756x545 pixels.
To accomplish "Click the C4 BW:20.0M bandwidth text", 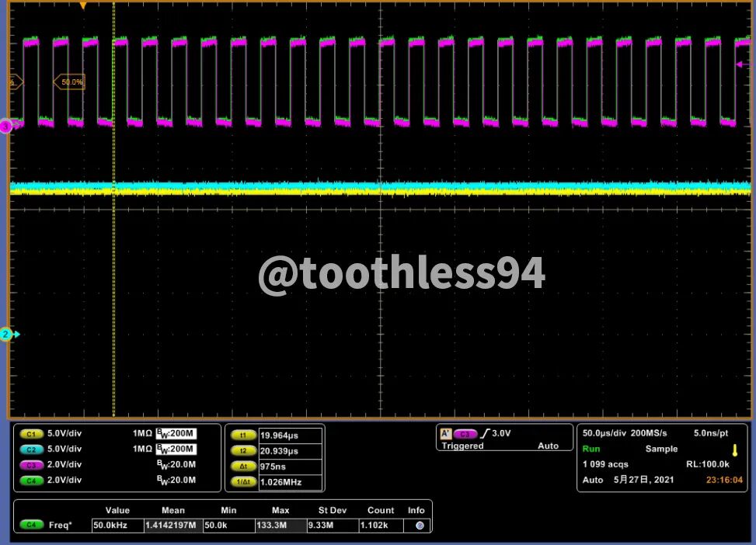I will [176, 480].
